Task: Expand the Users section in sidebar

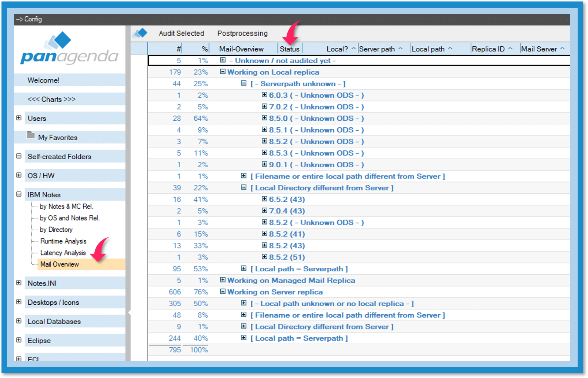Action: pyautogui.click(x=19, y=118)
